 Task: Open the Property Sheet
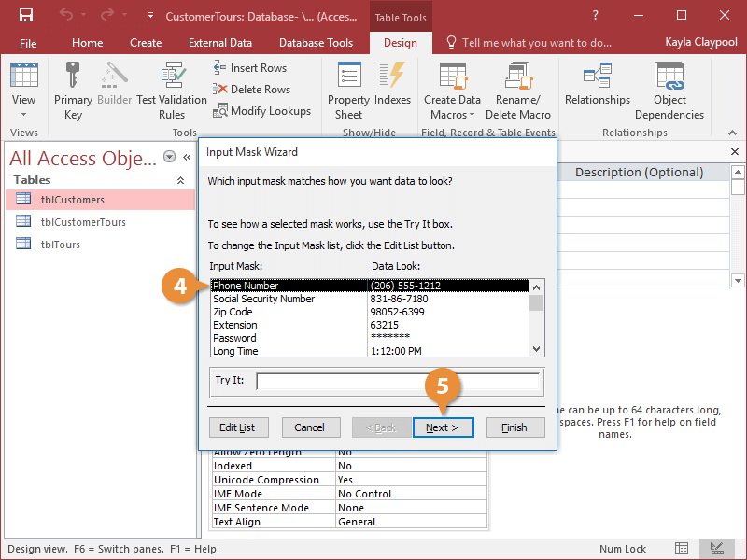pyautogui.click(x=348, y=91)
